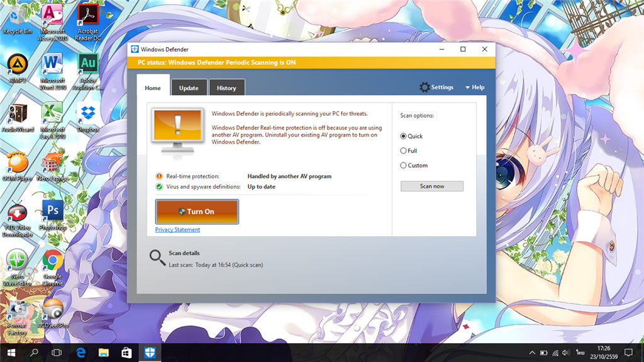Open Action Center notifications icon
The image size is (644, 362).
point(628,353)
